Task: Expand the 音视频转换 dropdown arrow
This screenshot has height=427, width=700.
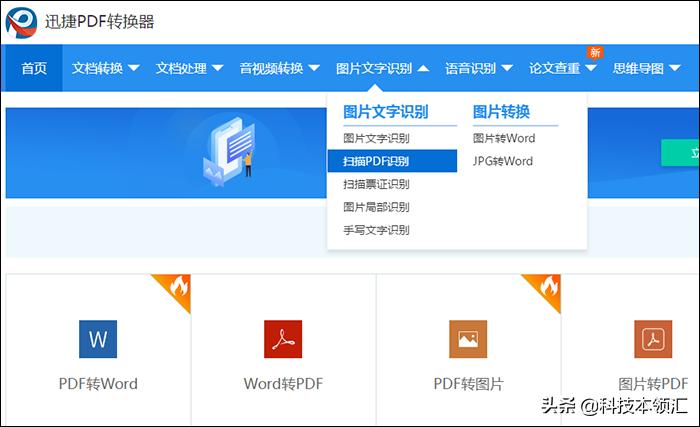Action: (x=314, y=68)
